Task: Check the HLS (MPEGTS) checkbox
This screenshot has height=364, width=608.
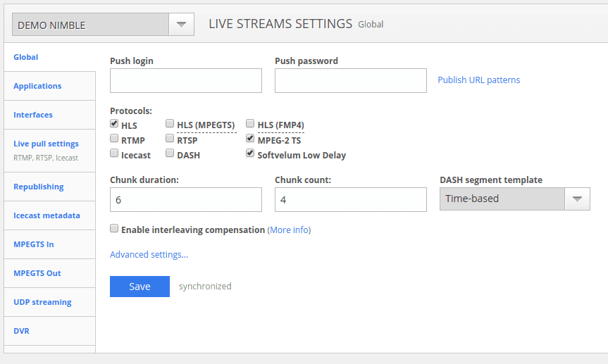Action: tap(170, 124)
